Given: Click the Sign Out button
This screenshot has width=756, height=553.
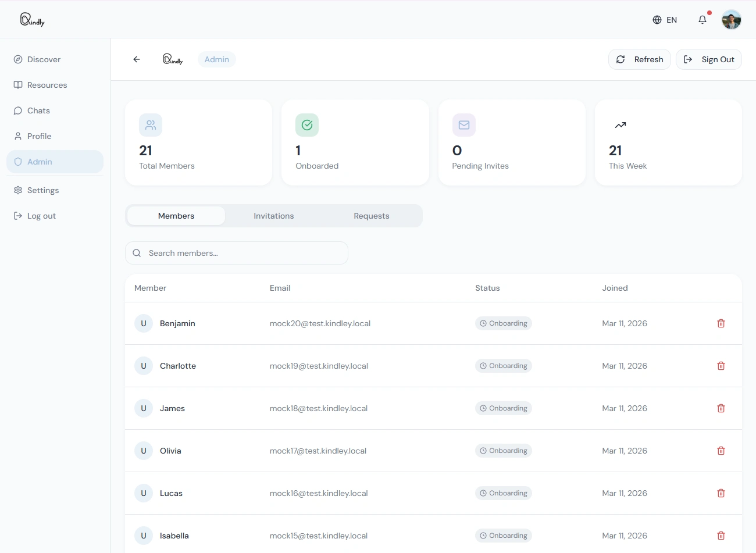Looking at the screenshot, I should (709, 59).
